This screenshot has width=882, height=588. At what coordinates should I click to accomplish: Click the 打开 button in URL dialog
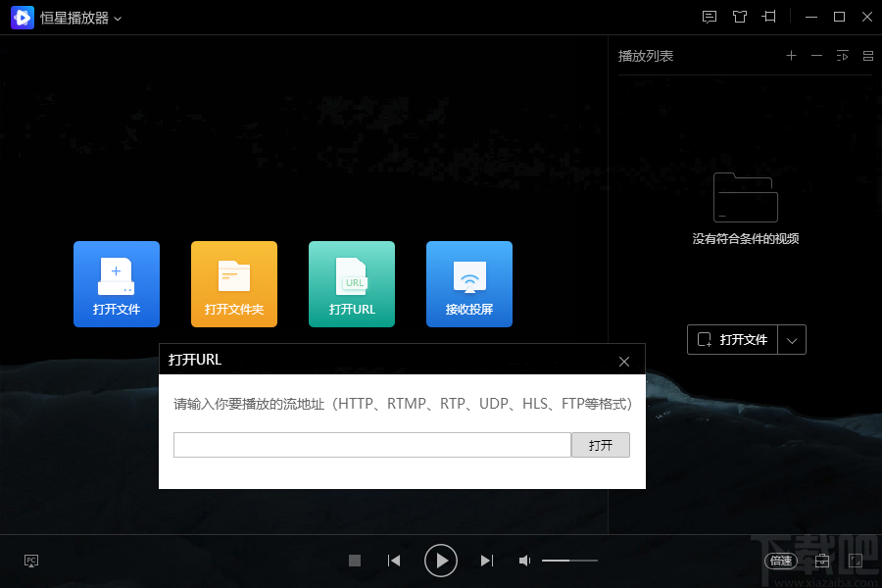coord(601,445)
